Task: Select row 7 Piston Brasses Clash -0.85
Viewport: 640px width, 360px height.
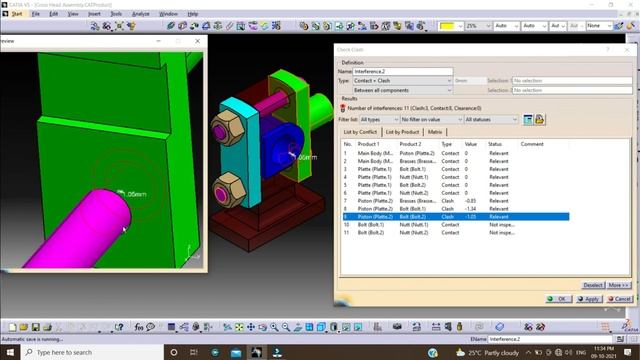Action: pos(456,201)
